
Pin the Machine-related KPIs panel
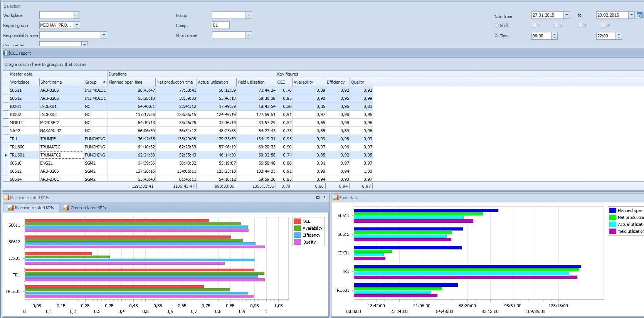coord(325,198)
